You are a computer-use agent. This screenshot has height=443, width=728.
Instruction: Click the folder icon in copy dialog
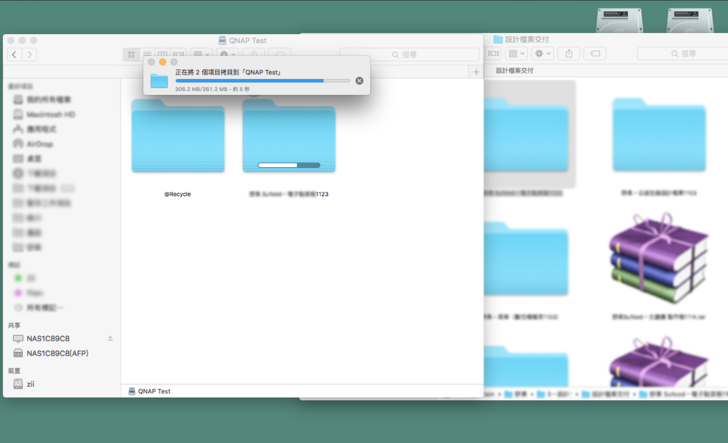(159, 81)
